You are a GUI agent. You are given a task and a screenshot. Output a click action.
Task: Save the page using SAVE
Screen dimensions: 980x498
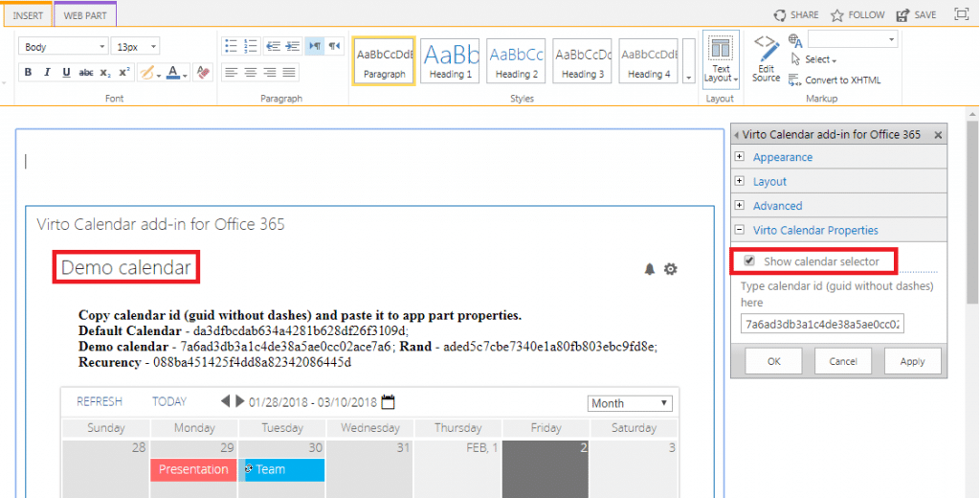pyautogui.click(x=916, y=14)
